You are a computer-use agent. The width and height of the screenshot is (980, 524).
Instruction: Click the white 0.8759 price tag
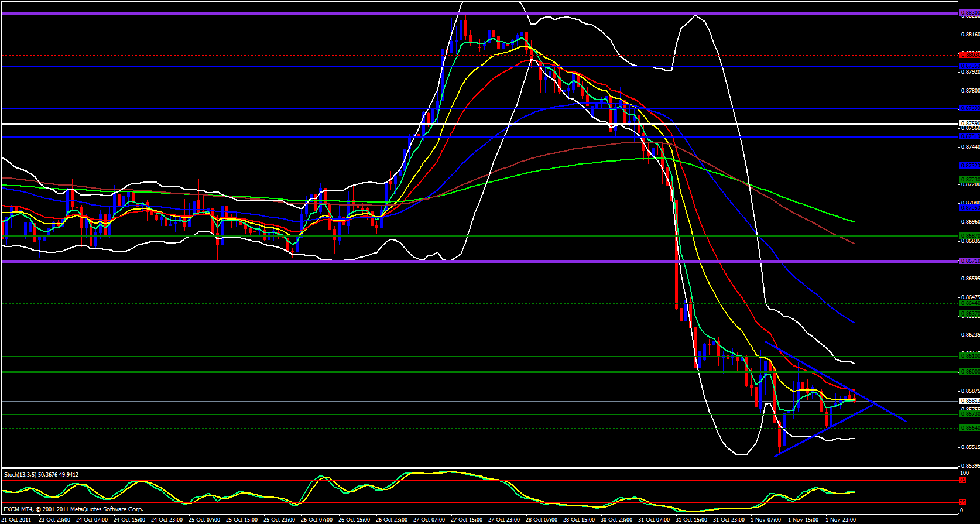969,124
